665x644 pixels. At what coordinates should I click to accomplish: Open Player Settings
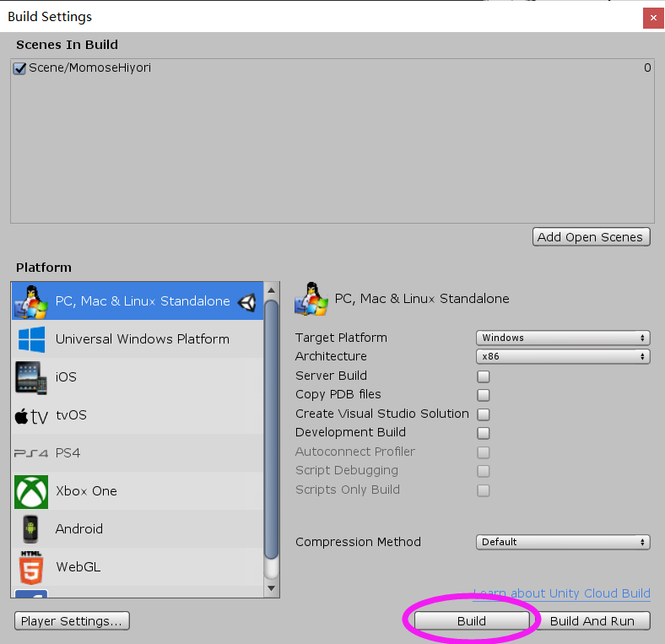72,621
